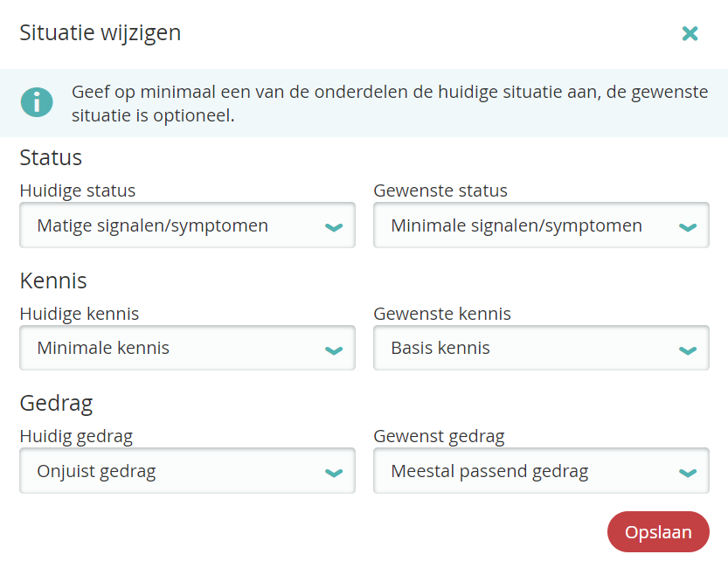The image size is (728, 575).
Task: Click the 'Huidige status' field label
Action: point(78,191)
